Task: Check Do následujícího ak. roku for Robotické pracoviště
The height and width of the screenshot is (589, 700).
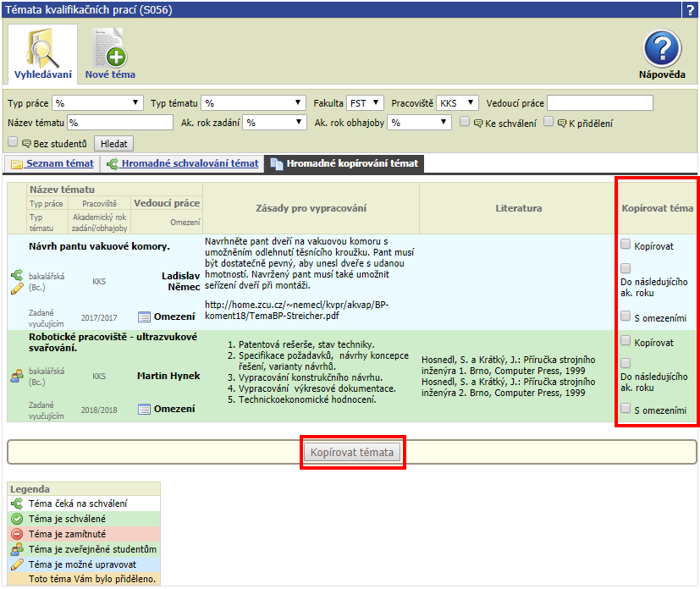Action: point(626,363)
